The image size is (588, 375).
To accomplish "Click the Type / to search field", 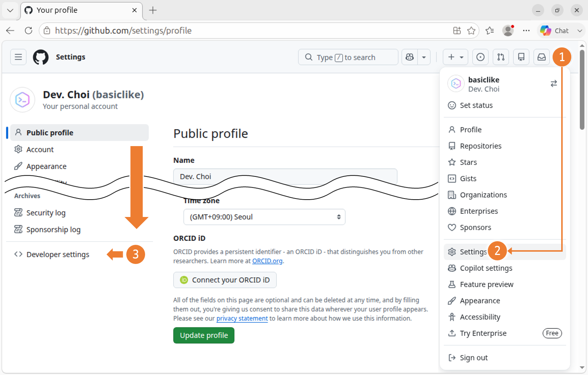I will (x=348, y=57).
